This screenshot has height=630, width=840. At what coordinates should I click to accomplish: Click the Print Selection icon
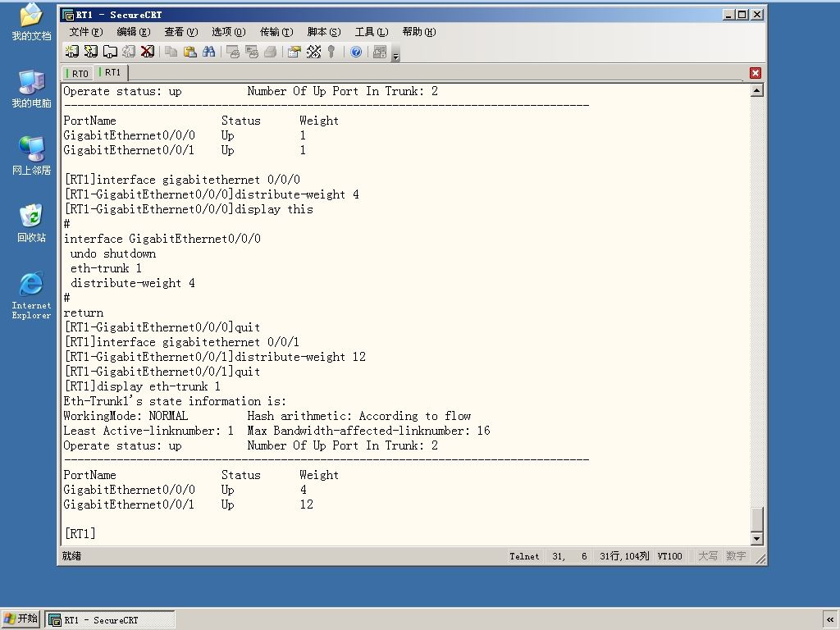point(251,52)
